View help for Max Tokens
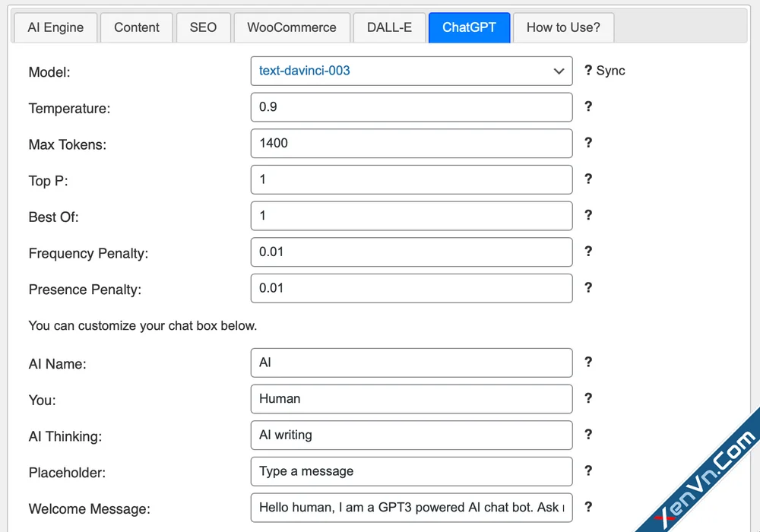The image size is (760, 532). tap(588, 143)
